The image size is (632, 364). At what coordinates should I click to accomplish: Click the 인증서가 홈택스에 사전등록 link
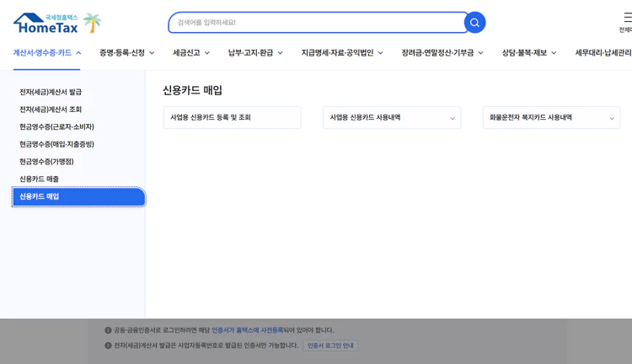(248, 330)
